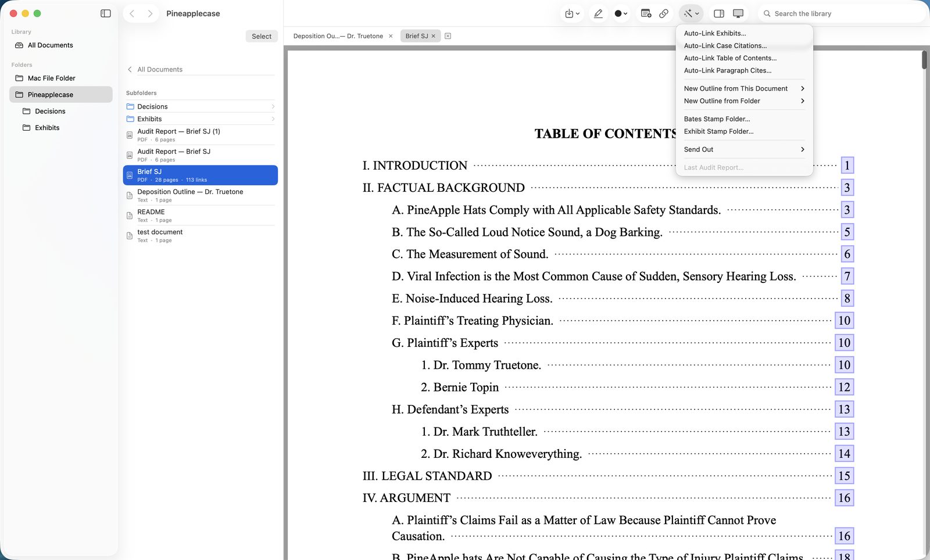Click the close-all-tabs box icon
The width and height of the screenshot is (930, 560).
[448, 36]
